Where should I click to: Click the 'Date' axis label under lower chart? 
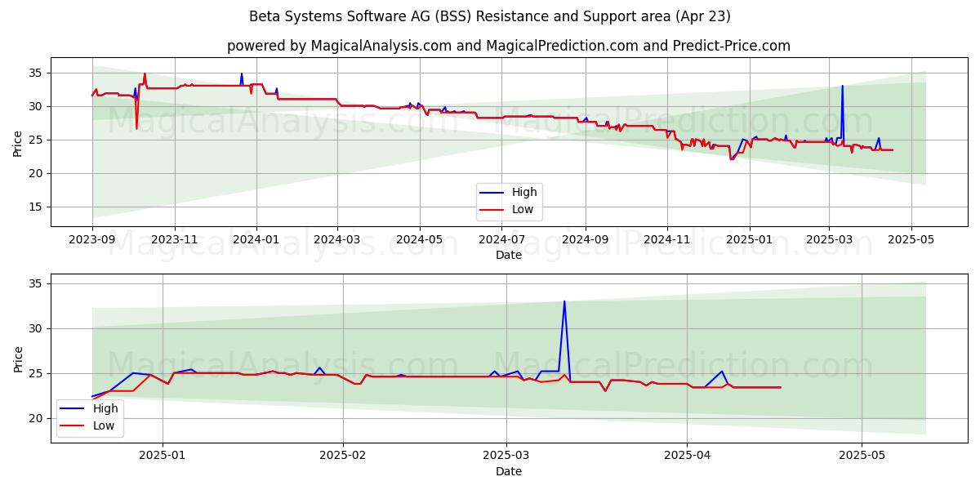[x=508, y=471]
